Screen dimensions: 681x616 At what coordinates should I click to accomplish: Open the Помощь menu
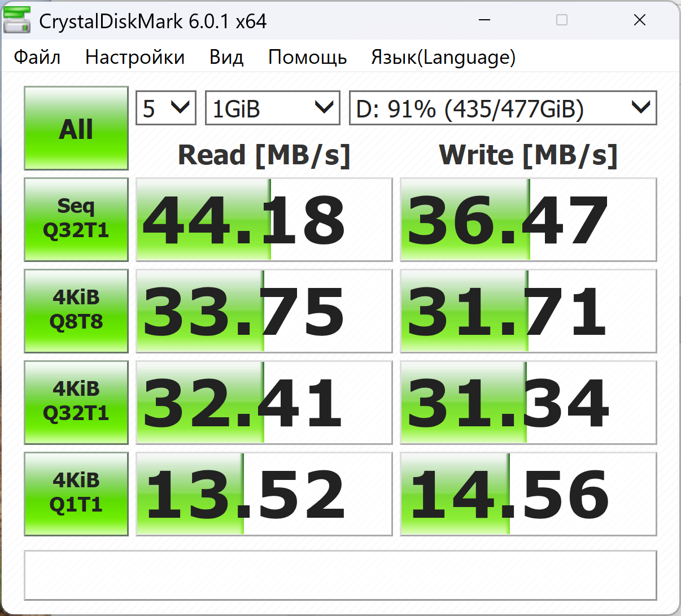[308, 57]
